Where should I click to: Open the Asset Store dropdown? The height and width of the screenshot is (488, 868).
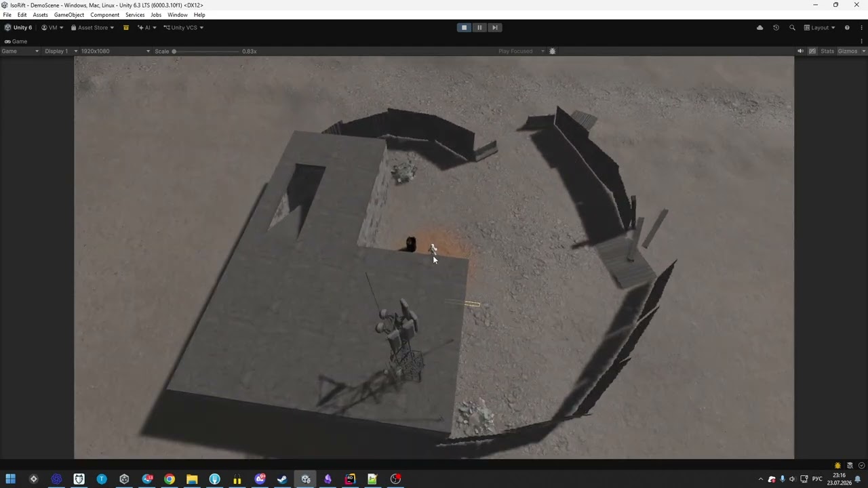pyautogui.click(x=93, y=28)
